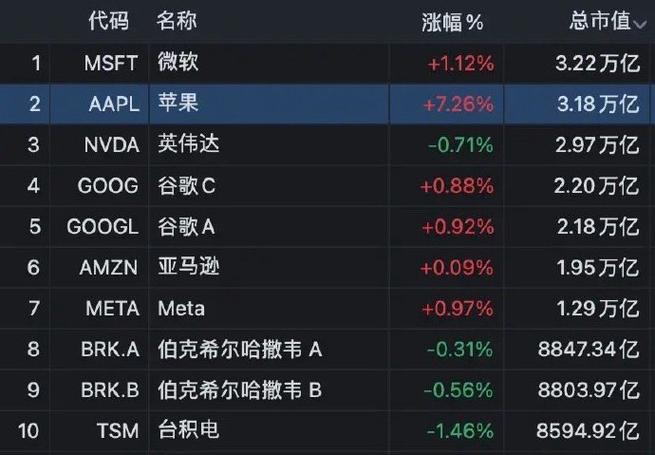
Task: Click the GOOGL ticker code
Action: (x=102, y=227)
